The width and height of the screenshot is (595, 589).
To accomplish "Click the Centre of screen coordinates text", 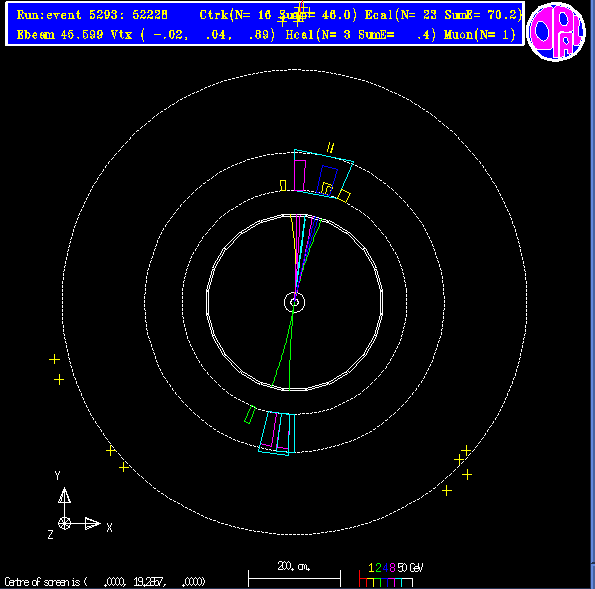I will (x=105, y=582).
